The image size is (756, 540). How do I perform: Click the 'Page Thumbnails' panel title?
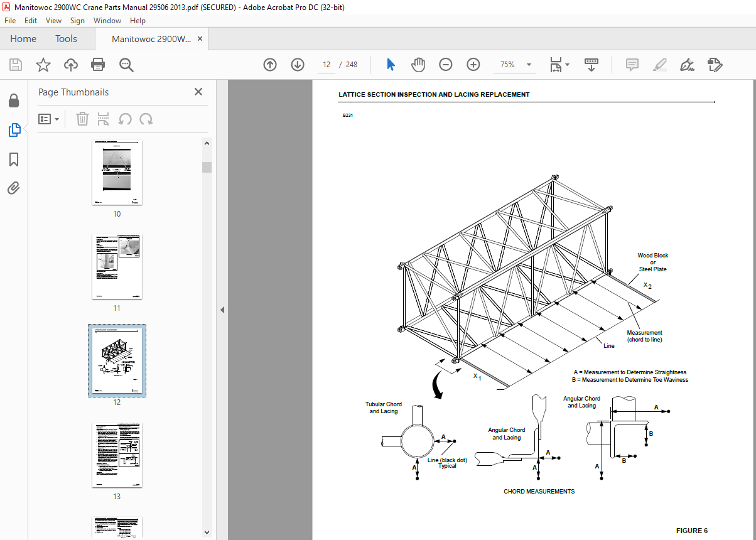pos(73,92)
